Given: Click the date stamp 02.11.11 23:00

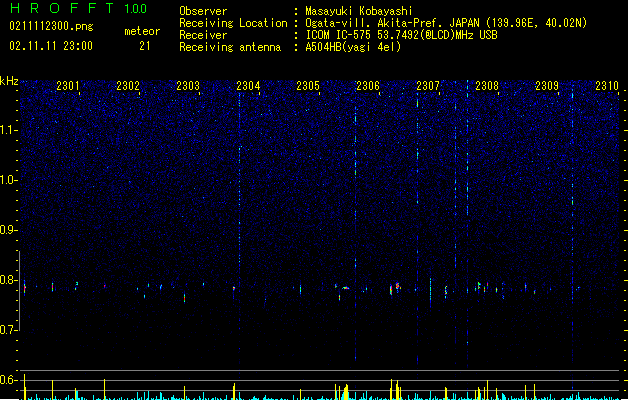Looking at the screenshot, I should tap(51, 46).
